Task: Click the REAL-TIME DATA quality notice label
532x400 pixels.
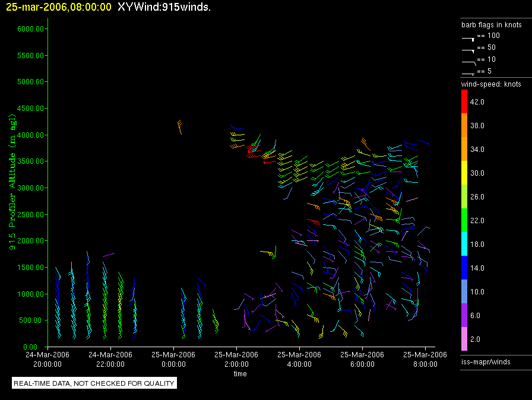Action: [94, 383]
